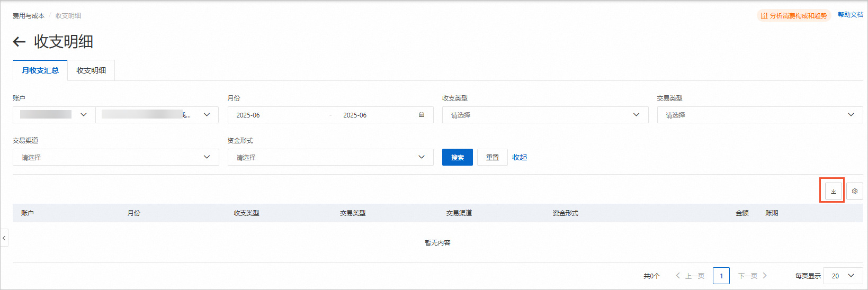The image size is (868, 290).
Task: Click chart icon in 分析消费构成和趋势 badge
Action: click(x=764, y=16)
